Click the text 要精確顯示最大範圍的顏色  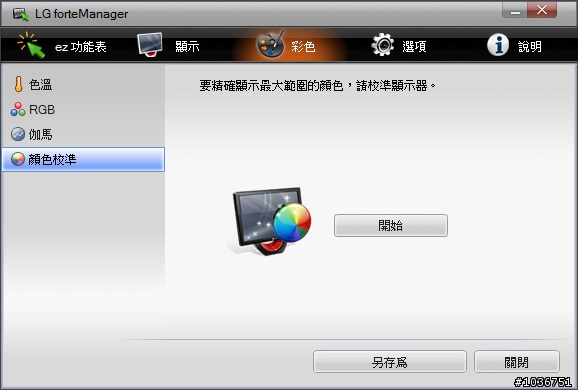(x=271, y=86)
